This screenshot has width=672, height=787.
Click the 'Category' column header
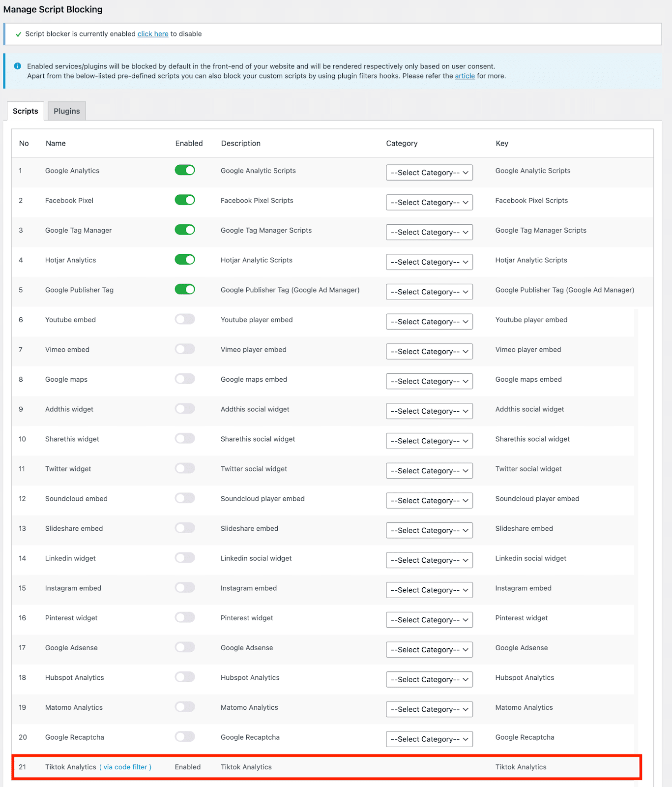point(402,143)
